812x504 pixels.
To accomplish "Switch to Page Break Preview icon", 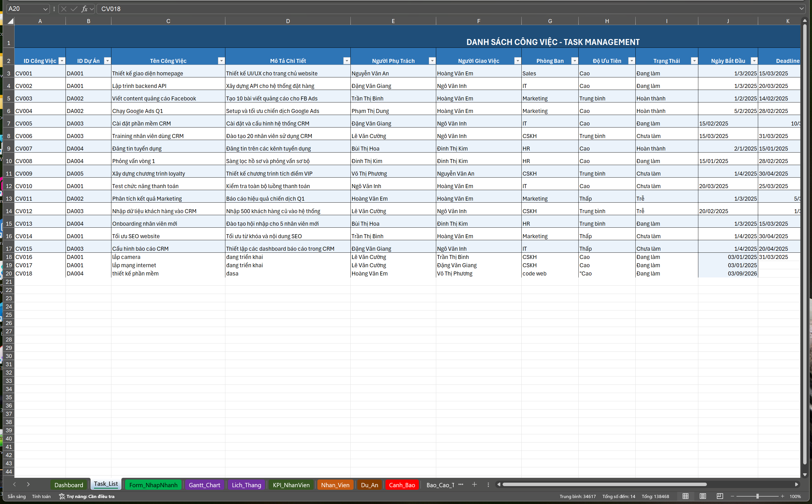I will [720, 496].
